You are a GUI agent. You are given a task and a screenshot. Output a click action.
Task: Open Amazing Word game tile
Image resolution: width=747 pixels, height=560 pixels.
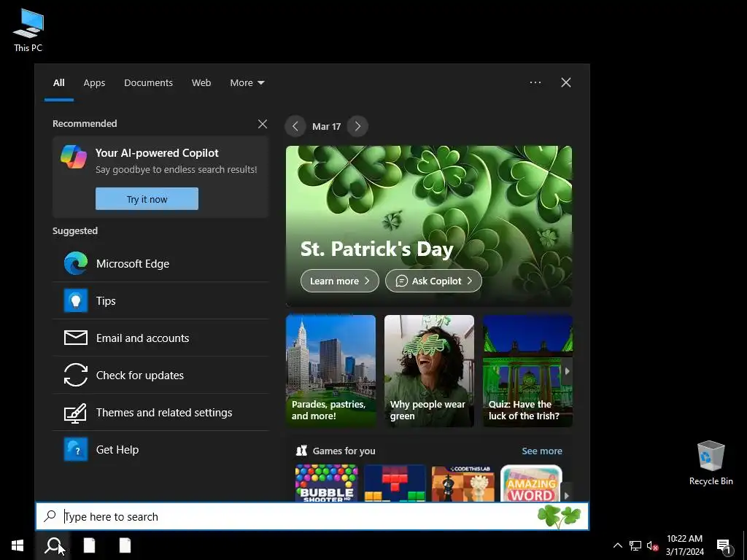click(531, 483)
